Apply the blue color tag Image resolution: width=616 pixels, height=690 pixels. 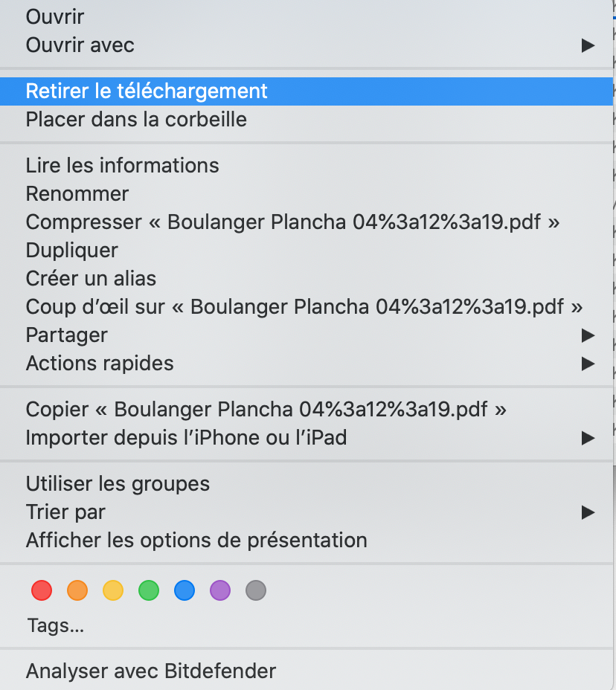coord(185,591)
